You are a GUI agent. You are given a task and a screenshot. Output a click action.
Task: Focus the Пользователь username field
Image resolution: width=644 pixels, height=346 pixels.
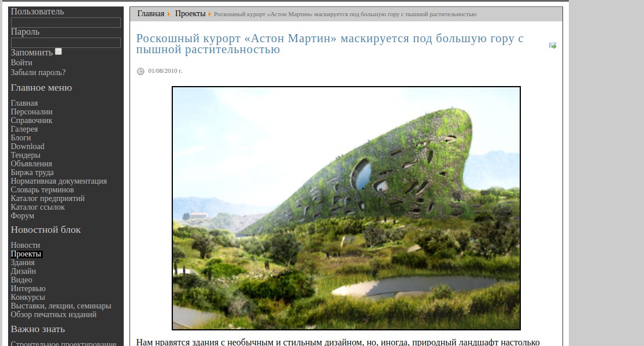66,23
